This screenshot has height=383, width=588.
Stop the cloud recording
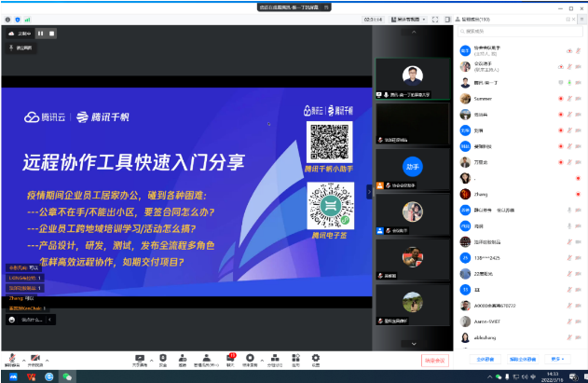coord(52,34)
